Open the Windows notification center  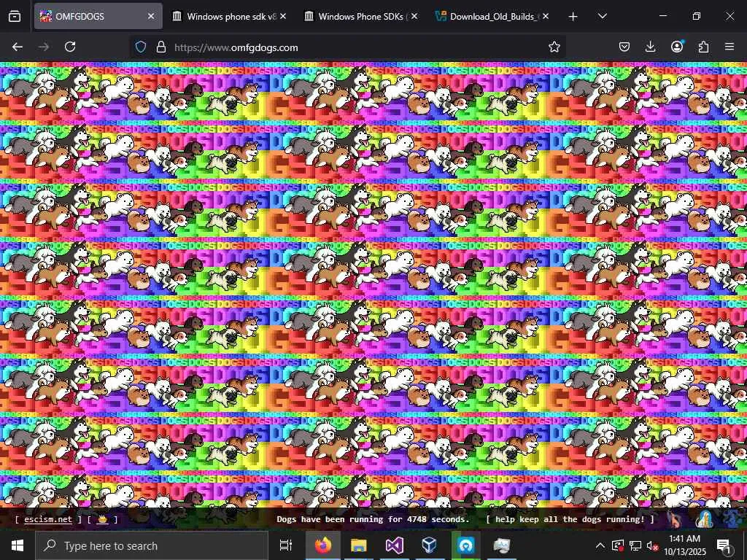(724, 545)
